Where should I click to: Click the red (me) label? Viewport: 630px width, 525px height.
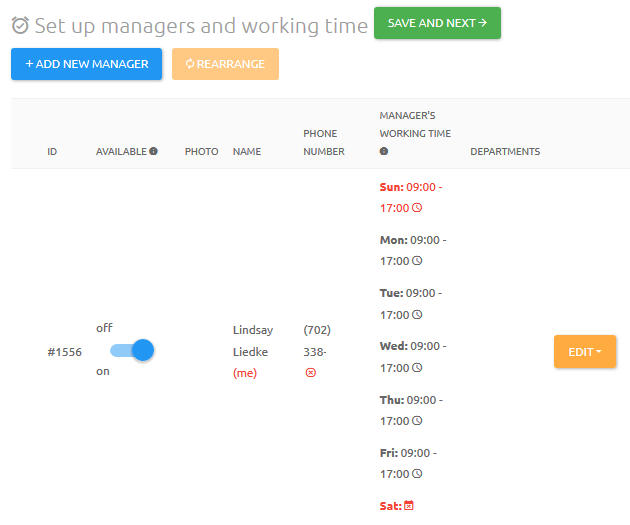click(x=245, y=373)
